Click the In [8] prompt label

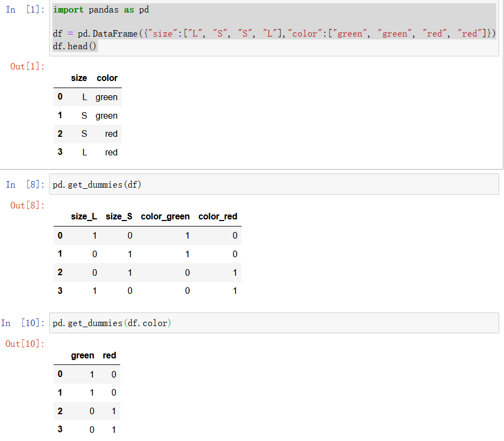point(25,184)
